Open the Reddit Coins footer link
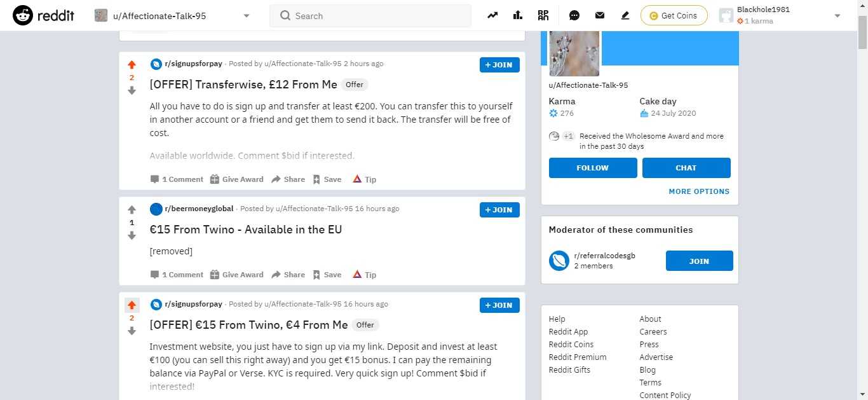Image resolution: width=868 pixels, height=400 pixels. (571, 345)
